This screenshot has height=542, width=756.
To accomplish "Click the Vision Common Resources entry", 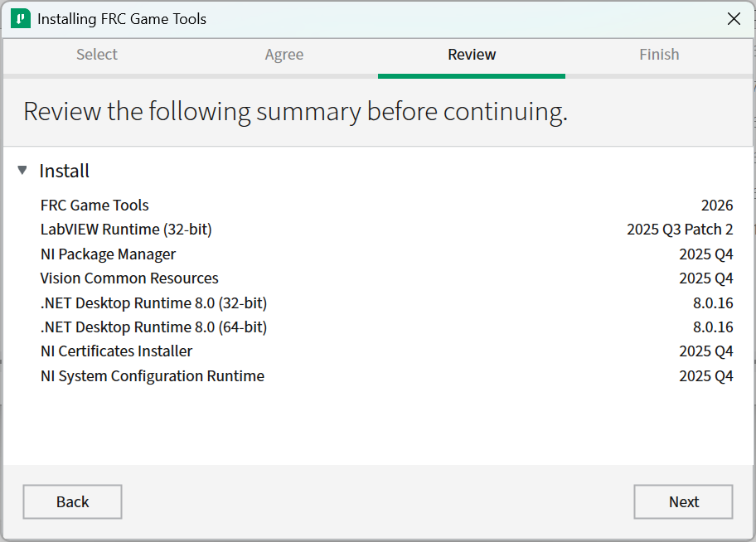I will coord(129,278).
